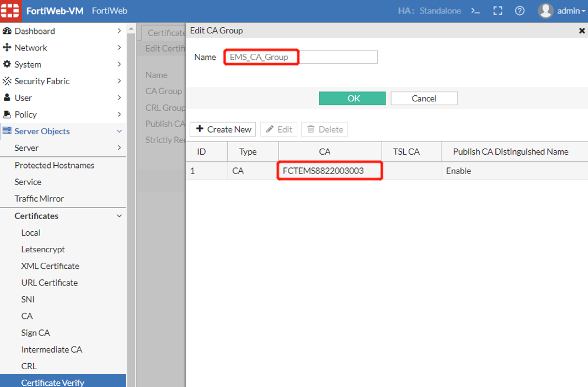Viewport: 588px width, 387px height.
Task: Sort by Type column header
Action: pos(253,151)
